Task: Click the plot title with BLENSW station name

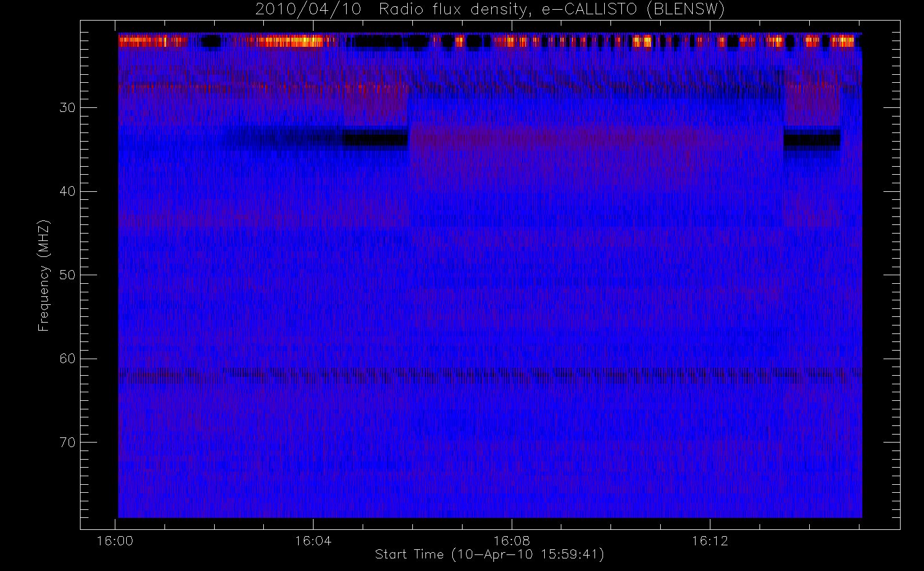Action: coord(490,10)
